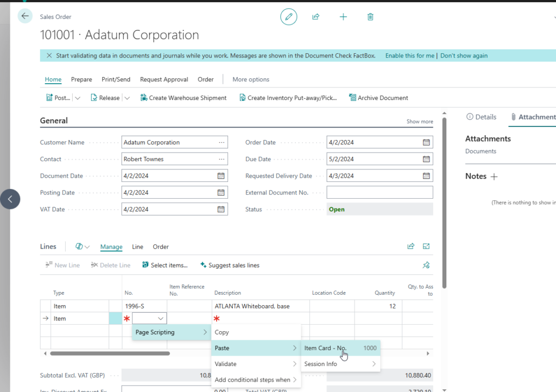Click the pin toolbar icon in Lines
Image resolution: width=556 pixels, height=392 pixels.
(x=426, y=265)
